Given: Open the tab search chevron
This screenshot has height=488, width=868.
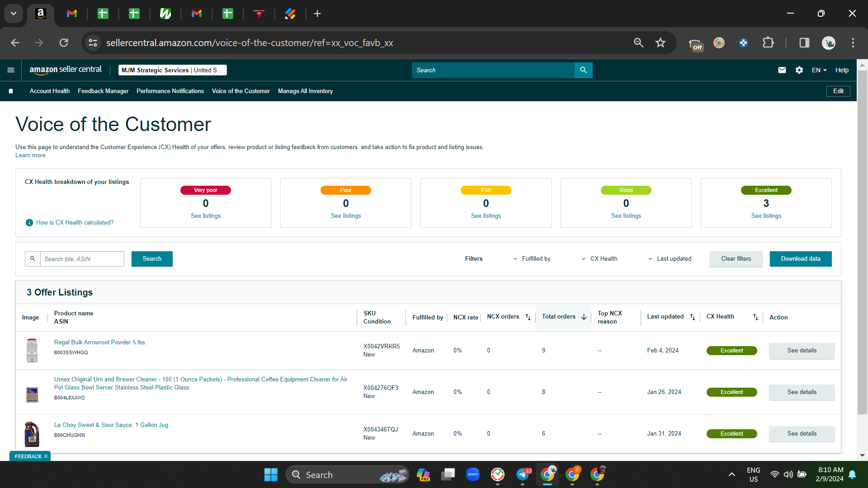Looking at the screenshot, I should [14, 14].
